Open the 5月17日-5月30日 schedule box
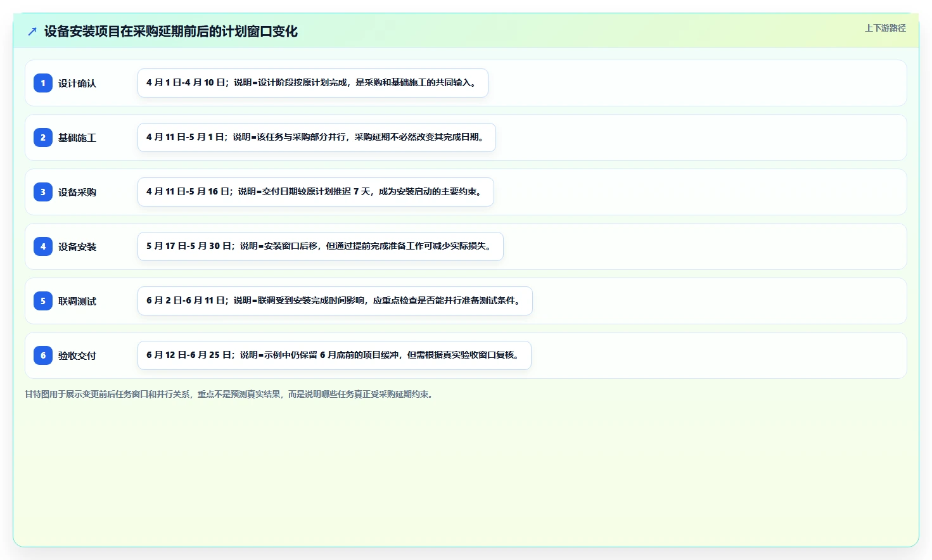 [321, 246]
